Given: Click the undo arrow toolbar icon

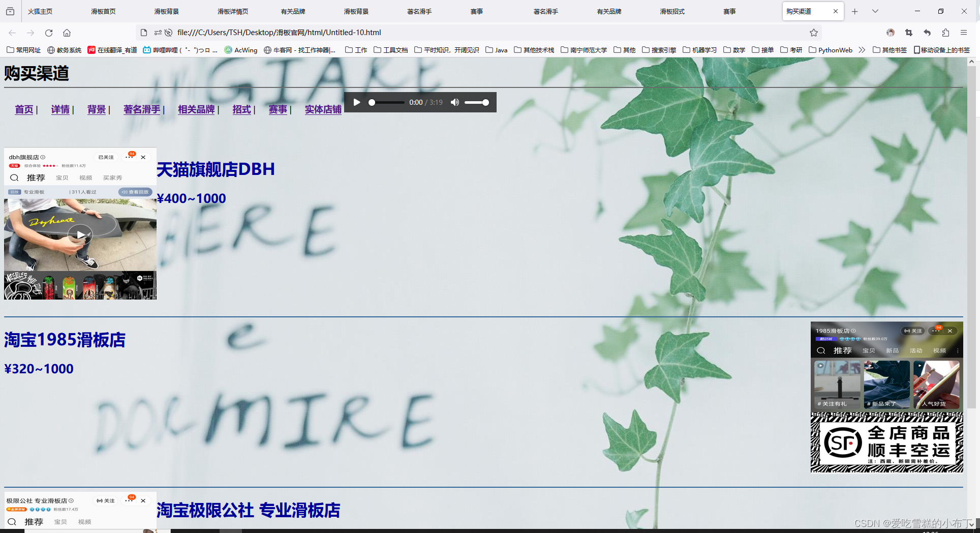Looking at the screenshot, I should pyautogui.click(x=927, y=33).
